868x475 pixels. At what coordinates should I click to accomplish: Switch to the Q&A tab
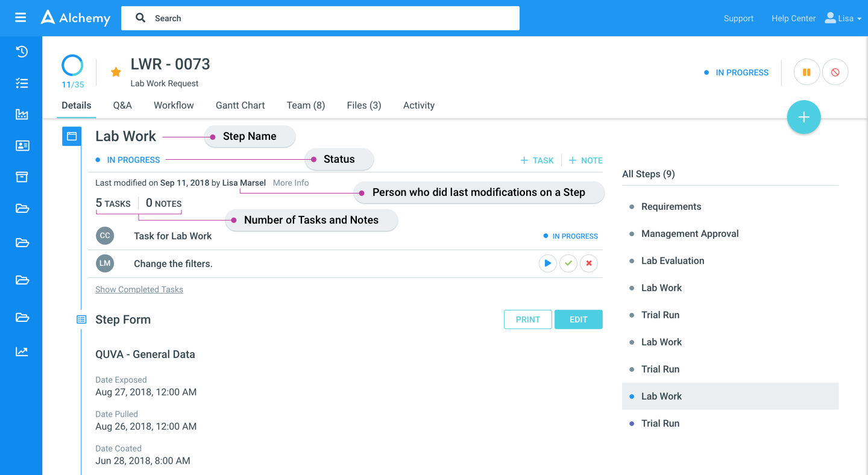pyautogui.click(x=122, y=105)
